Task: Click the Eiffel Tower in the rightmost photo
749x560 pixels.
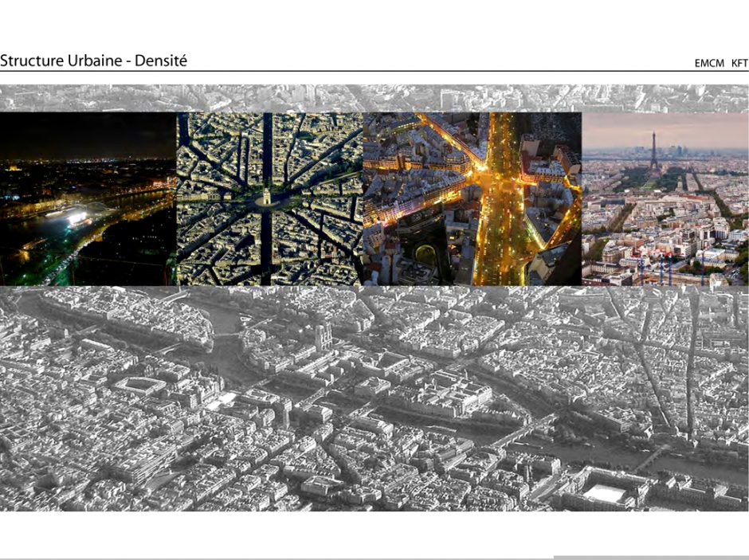Action: coord(653,153)
